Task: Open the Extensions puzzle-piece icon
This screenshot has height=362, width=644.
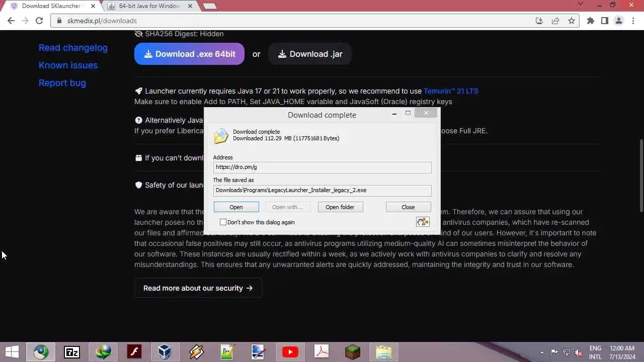Action: [591, 21]
